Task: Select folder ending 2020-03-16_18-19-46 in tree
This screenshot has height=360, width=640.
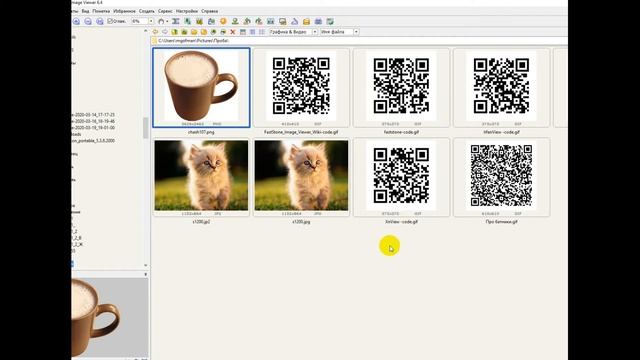Action: coord(93,121)
